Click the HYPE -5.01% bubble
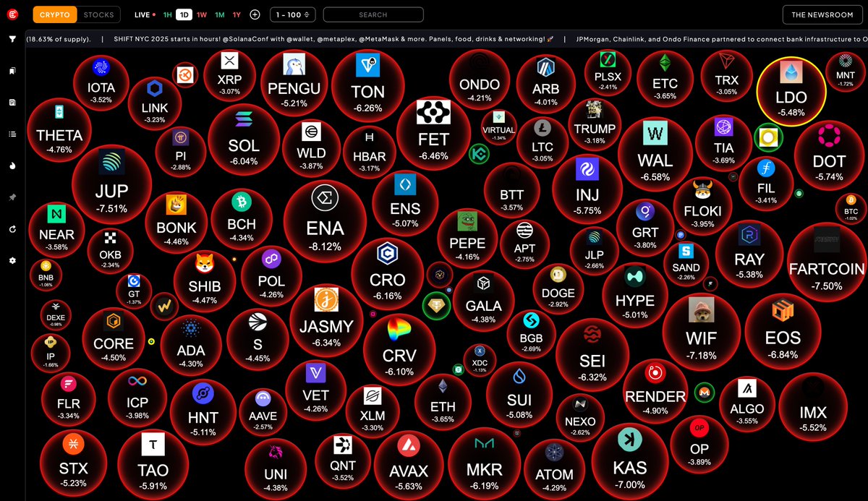868x501 pixels. 635,294
